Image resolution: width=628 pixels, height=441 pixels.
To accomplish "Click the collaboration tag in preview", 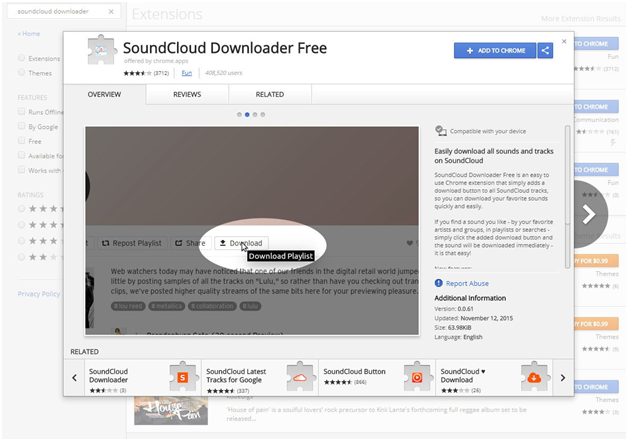I will pyautogui.click(x=212, y=306).
